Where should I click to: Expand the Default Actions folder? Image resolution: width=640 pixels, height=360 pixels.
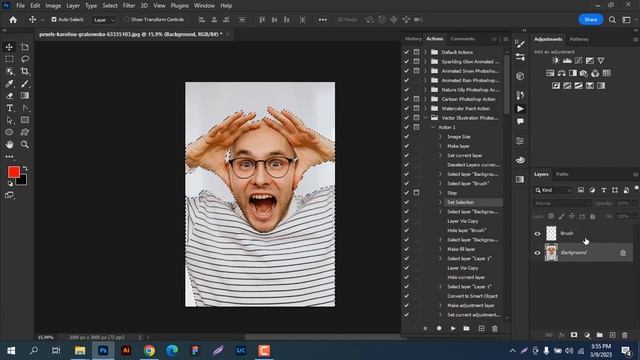click(425, 52)
